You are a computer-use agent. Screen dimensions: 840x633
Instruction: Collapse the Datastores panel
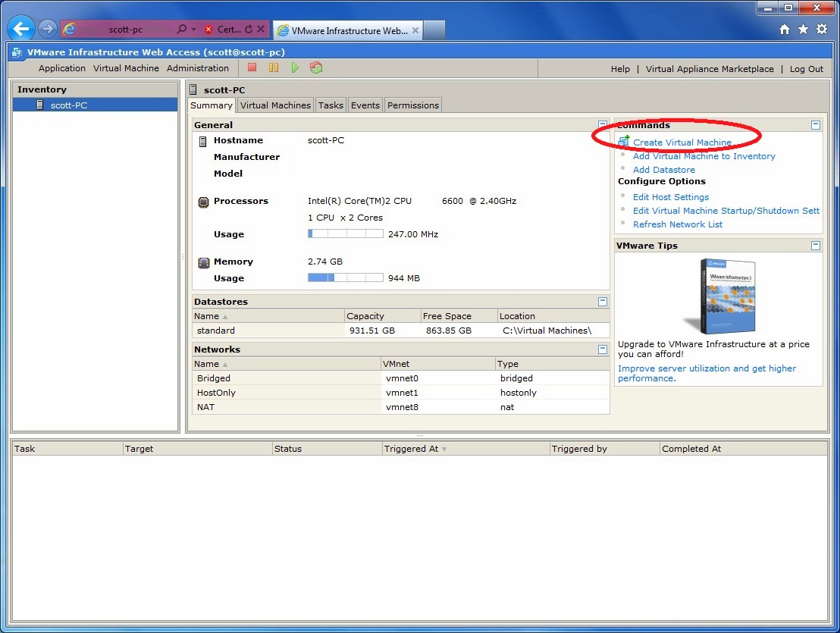click(x=602, y=302)
